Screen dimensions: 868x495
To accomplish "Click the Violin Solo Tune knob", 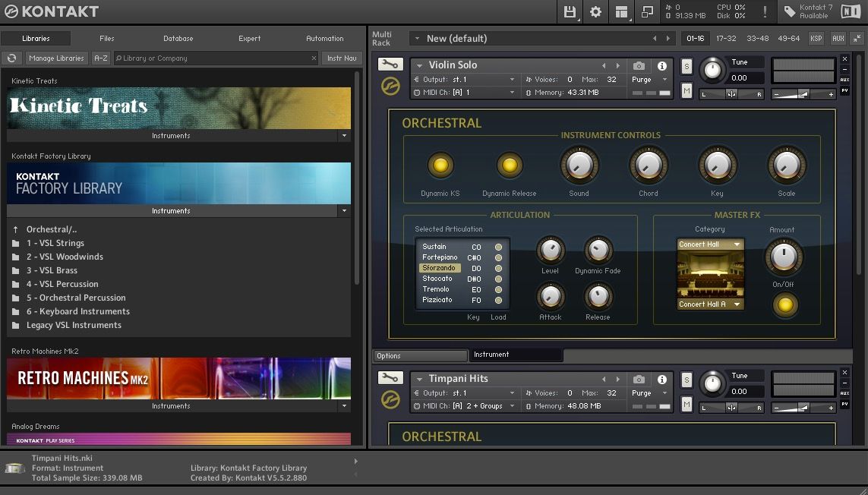I will pos(712,70).
